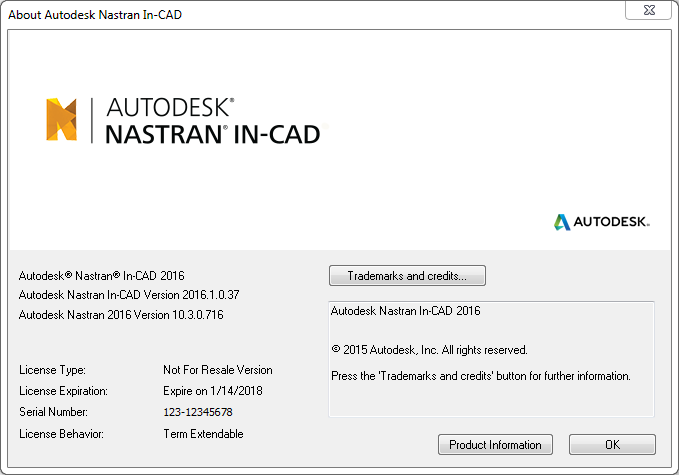Click the serial number '123-12345678'
679x475 pixels.
click(198, 412)
